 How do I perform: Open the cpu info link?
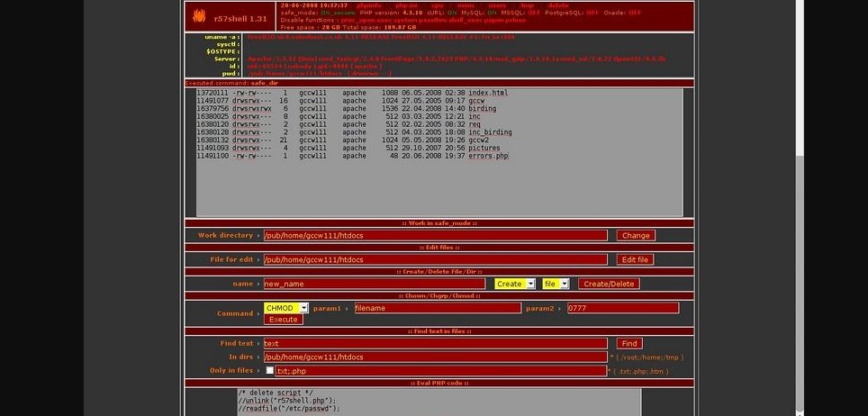coord(438,5)
